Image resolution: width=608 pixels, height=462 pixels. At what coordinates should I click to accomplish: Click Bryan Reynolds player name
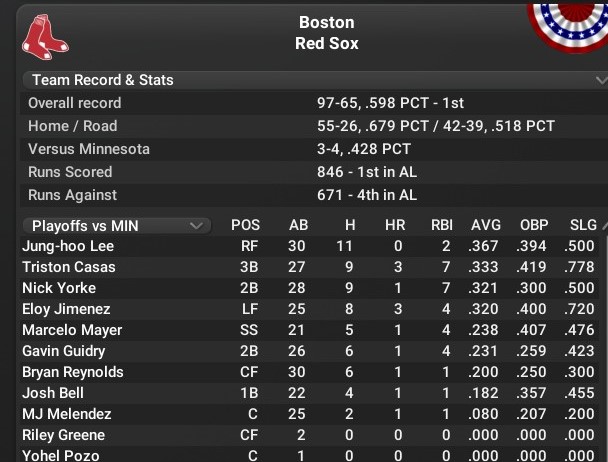(73, 372)
